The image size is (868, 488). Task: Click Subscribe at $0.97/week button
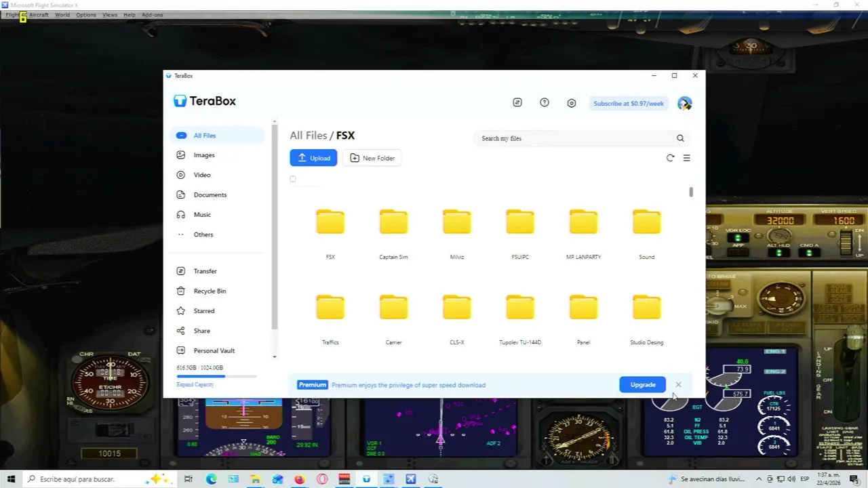click(x=629, y=104)
